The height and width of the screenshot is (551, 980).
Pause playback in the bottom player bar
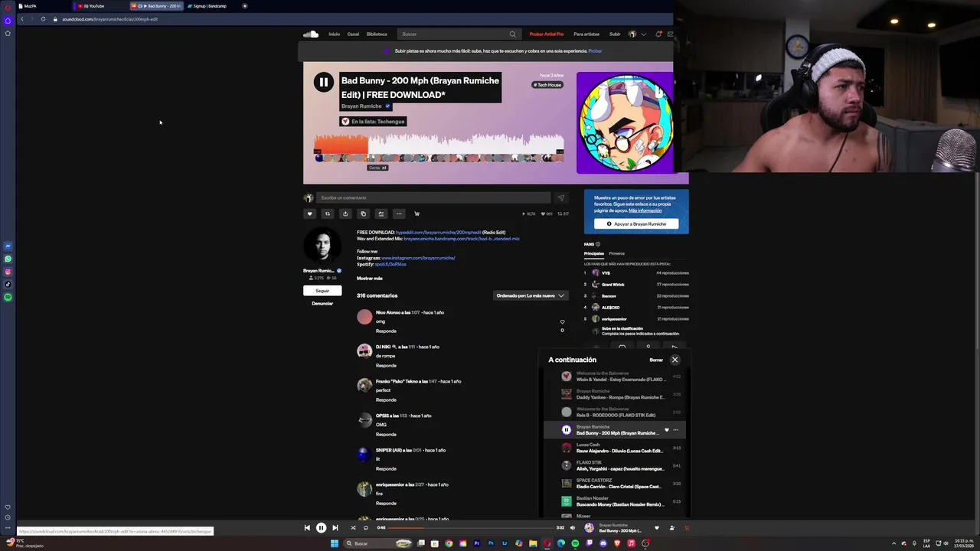[321, 527]
